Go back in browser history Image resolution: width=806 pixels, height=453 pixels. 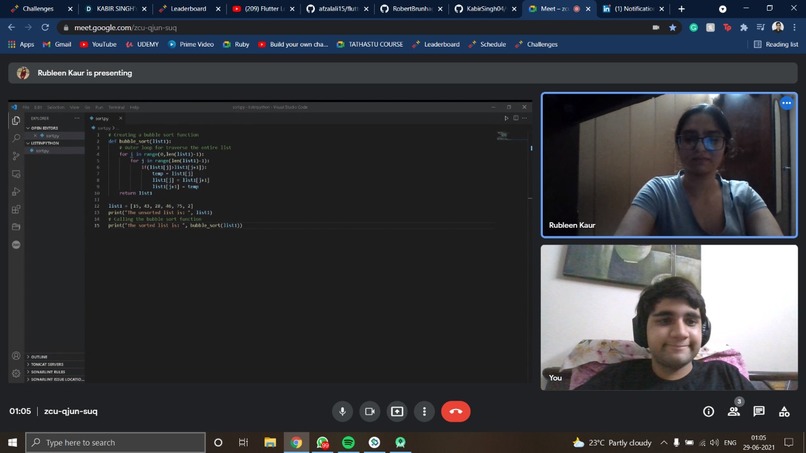(x=11, y=27)
